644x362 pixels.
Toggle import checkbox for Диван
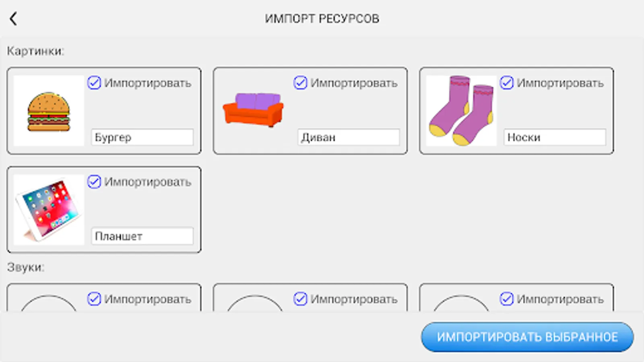300,83
